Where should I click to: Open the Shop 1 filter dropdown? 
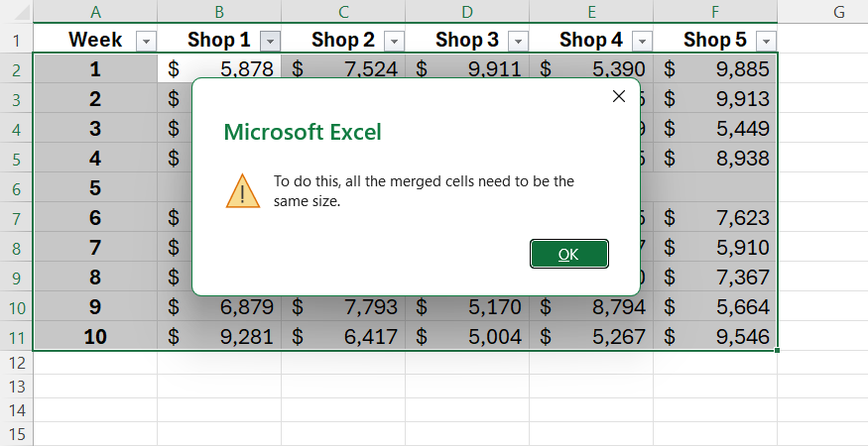pyautogui.click(x=270, y=41)
